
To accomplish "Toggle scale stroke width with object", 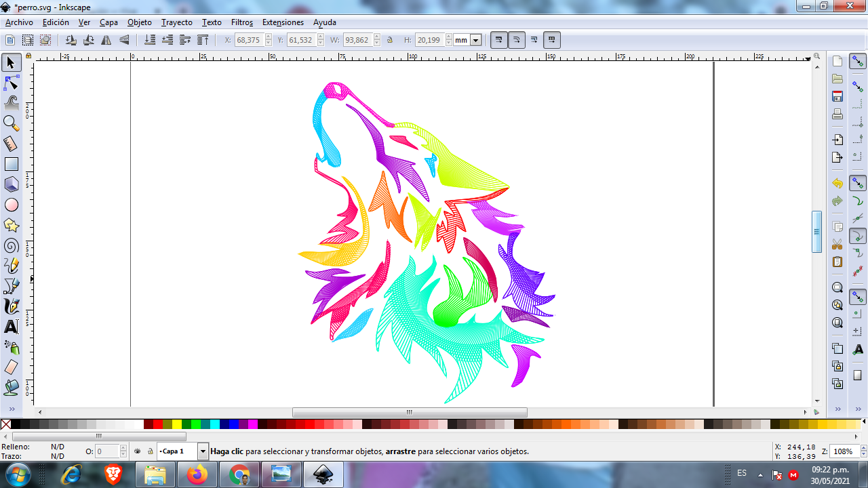I will [x=499, y=40].
